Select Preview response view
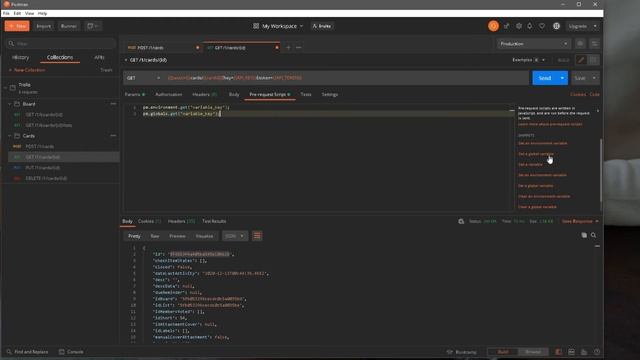 tap(177, 236)
